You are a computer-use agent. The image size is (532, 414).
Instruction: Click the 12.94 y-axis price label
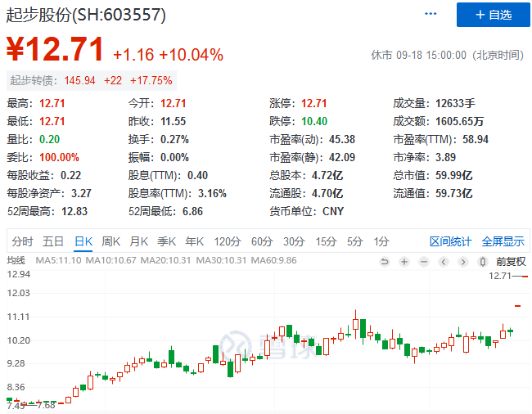[x=19, y=274]
